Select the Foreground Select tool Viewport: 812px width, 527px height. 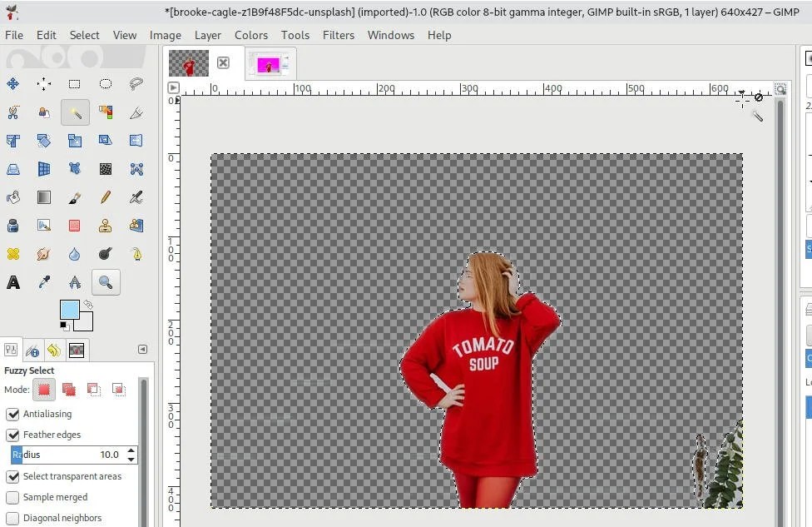click(44, 112)
